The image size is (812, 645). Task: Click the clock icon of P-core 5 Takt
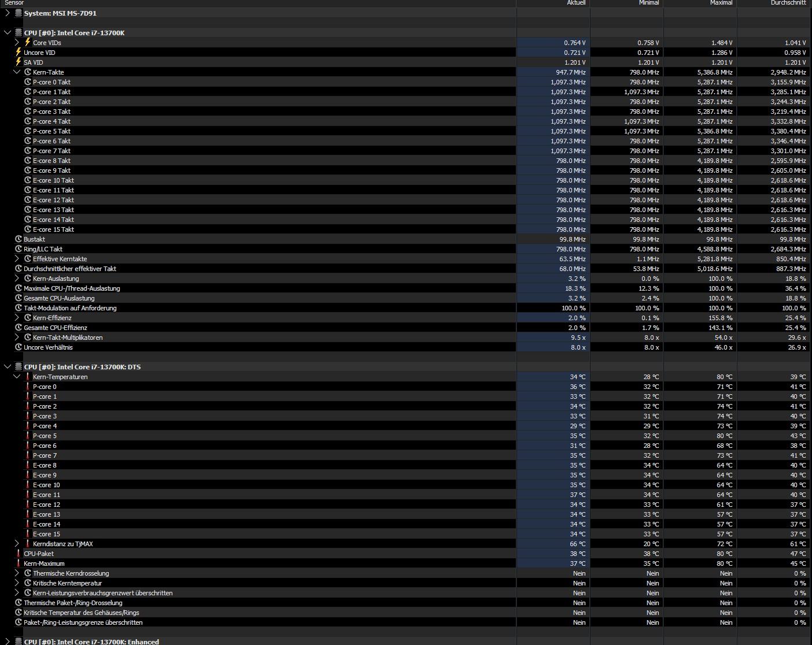click(28, 131)
